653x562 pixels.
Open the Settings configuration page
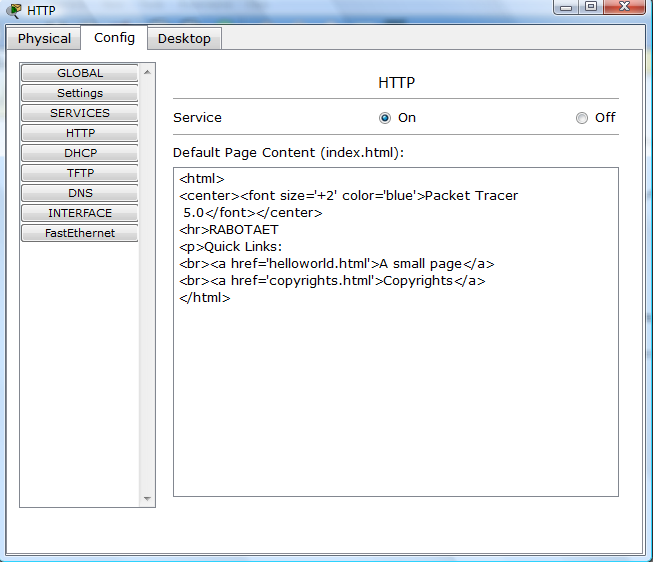tap(80, 93)
